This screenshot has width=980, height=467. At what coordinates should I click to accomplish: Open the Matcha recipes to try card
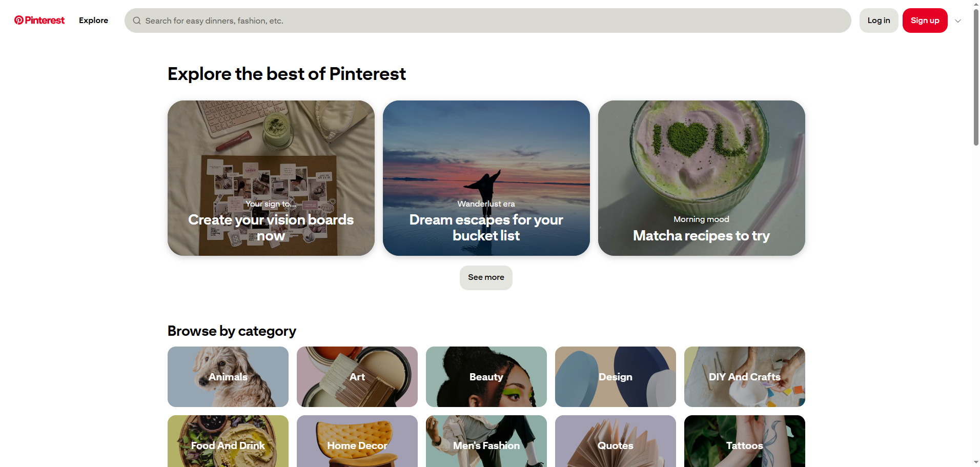(701, 178)
